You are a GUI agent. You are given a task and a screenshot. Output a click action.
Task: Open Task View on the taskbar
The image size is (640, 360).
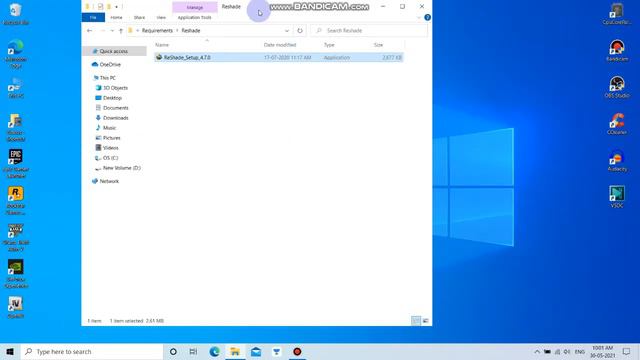193,351
